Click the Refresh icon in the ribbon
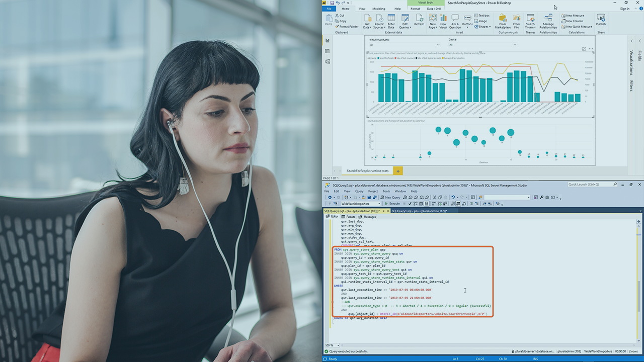The width and height of the screenshot is (644, 362). [419, 20]
